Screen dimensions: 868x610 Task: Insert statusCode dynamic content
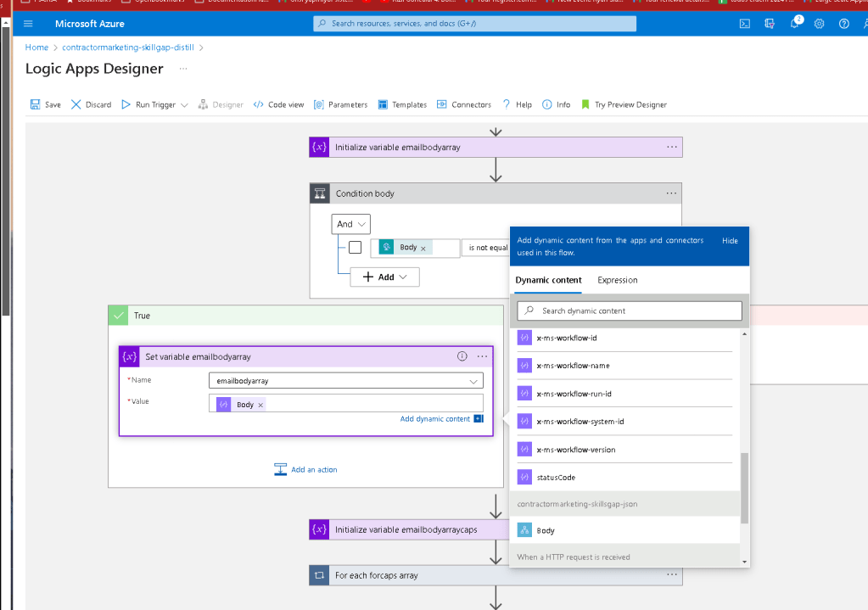coord(624,477)
